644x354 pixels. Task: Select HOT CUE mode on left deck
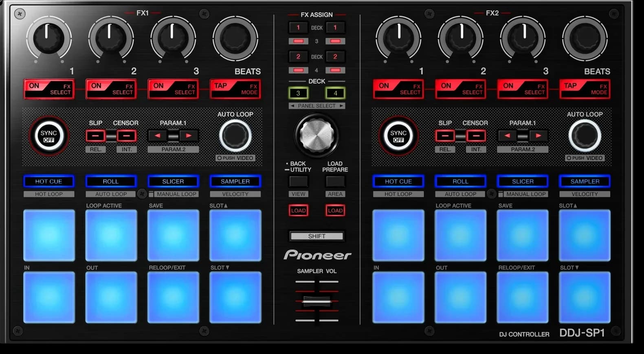coord(49,181)
